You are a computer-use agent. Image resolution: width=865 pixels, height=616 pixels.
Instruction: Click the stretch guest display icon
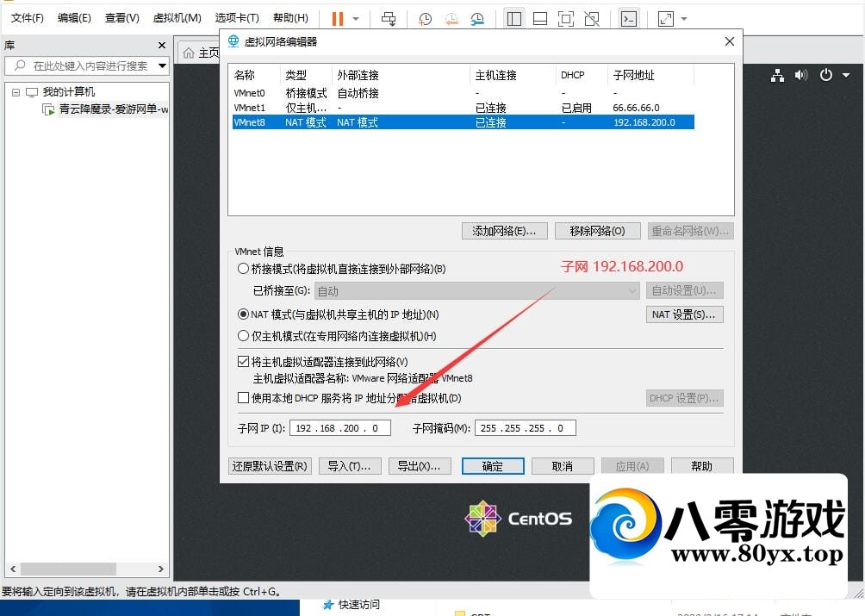(666, 19)
